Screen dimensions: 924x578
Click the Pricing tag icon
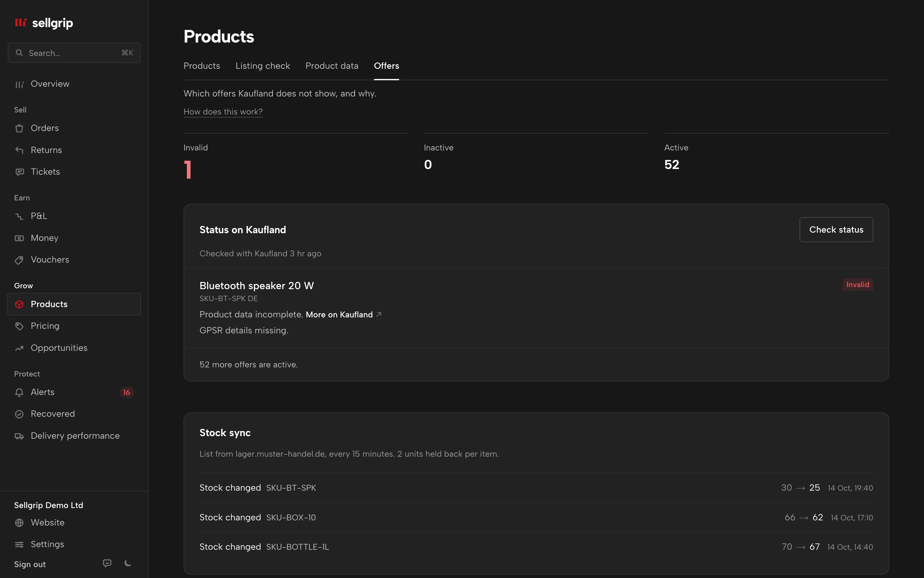tap(19, 326)
